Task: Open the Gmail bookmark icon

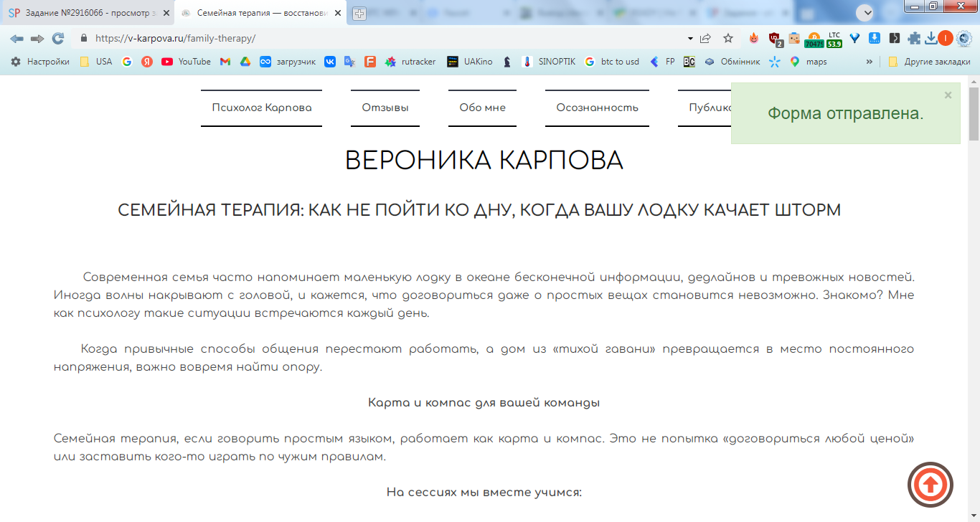Action: click(225, 62)
